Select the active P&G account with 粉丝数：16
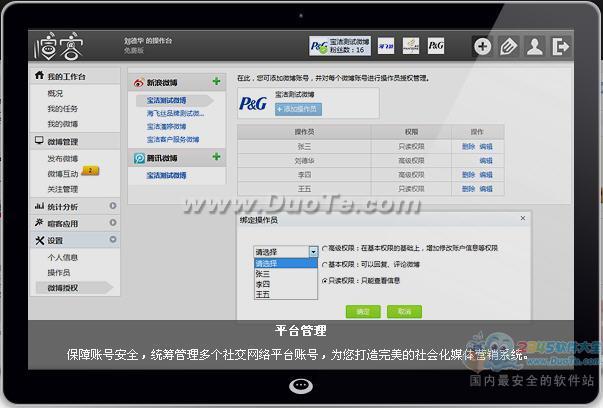 click(340, 46)
